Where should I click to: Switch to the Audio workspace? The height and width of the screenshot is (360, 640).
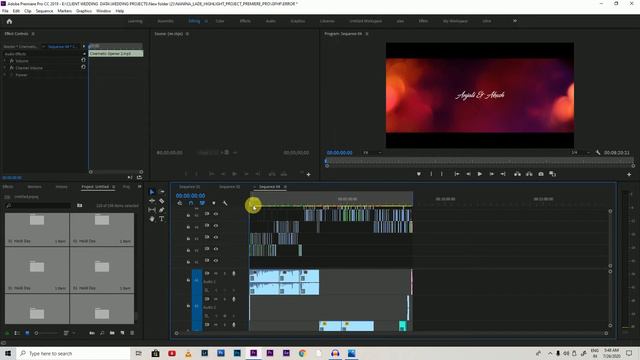(271, 21)
